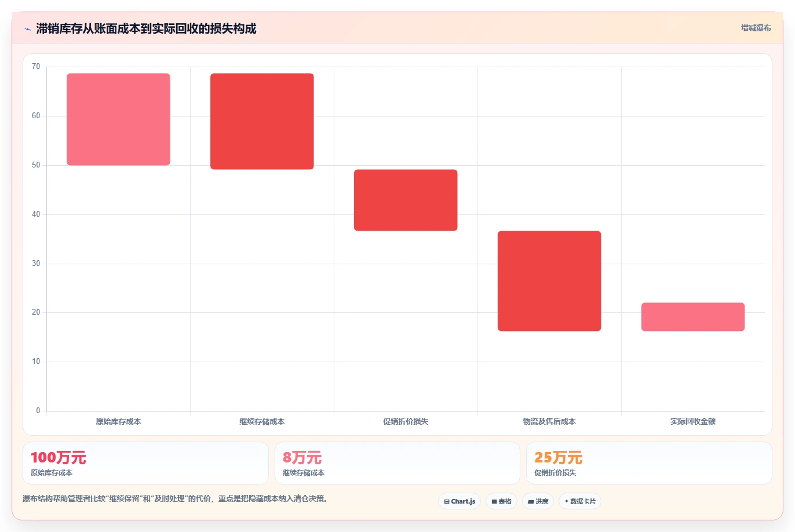Click the y-axis value 70
This screenshot has width=795, height=532.
tap(36, 67)
